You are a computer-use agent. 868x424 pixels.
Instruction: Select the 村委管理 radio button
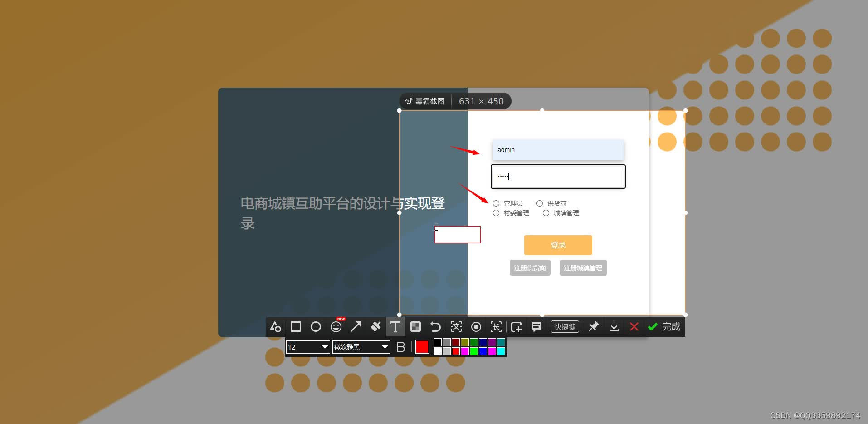point(496,213)
